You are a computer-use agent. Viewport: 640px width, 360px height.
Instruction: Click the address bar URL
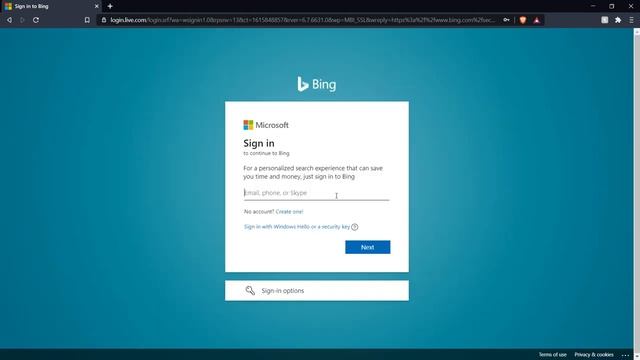coord(302,20)
